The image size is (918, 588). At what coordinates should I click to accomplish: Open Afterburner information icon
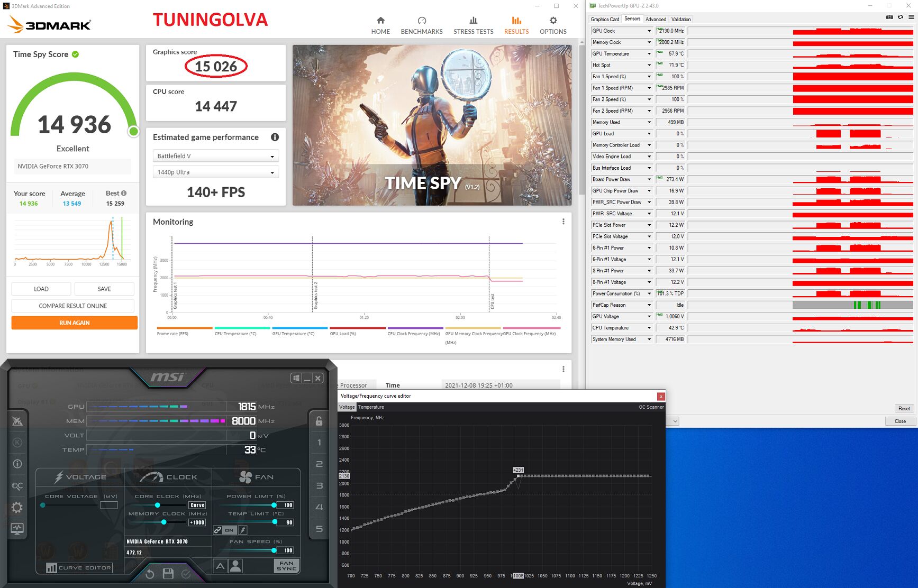pyautogui.click(x=17, y=464)
